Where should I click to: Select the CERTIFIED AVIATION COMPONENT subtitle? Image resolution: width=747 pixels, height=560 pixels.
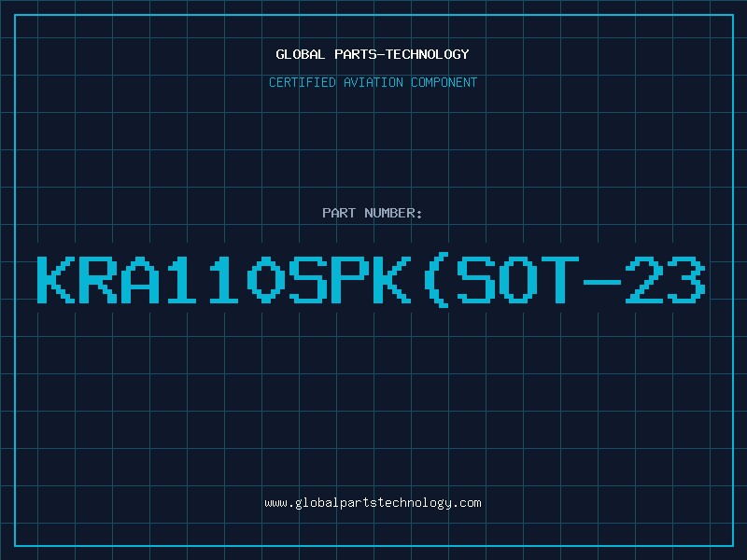click(373, 82)
